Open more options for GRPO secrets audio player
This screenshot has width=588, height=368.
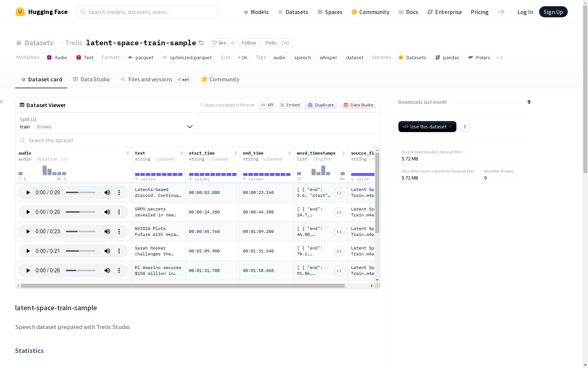click(119, 212)
